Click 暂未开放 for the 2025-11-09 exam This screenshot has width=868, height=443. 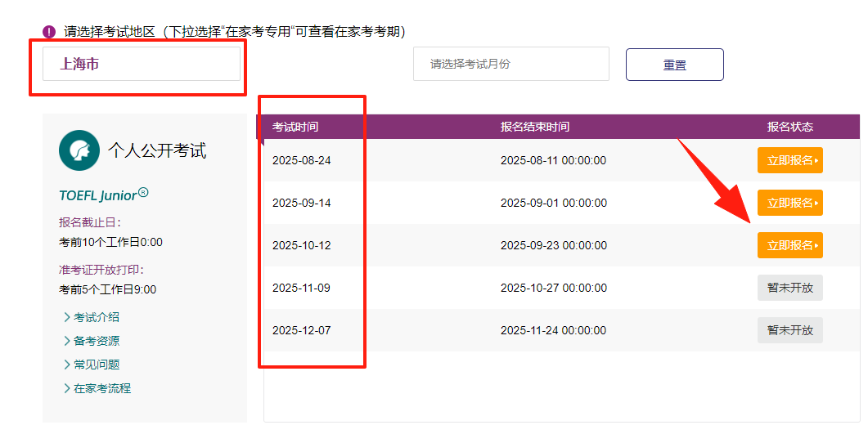coord(790,288)
